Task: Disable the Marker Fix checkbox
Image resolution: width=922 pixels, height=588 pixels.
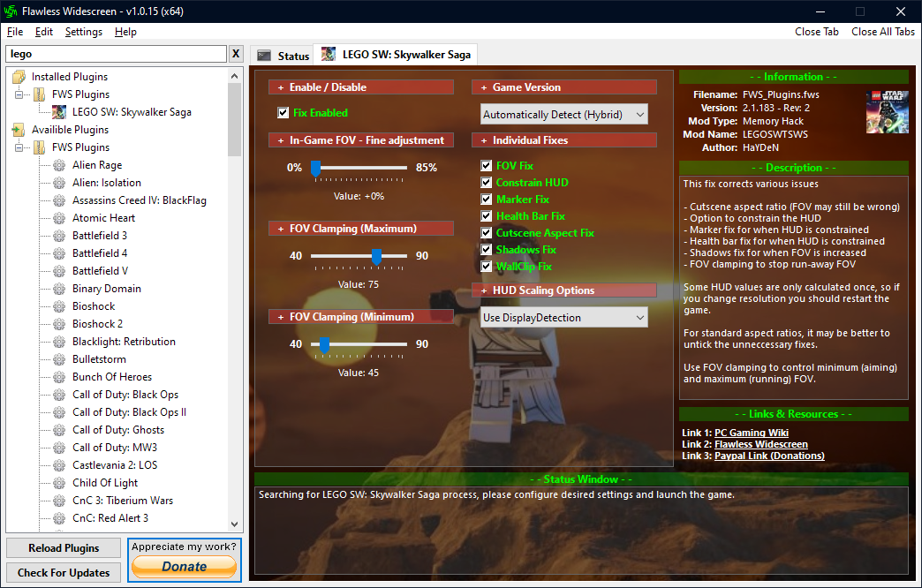Action: click(x=487, y=200)
